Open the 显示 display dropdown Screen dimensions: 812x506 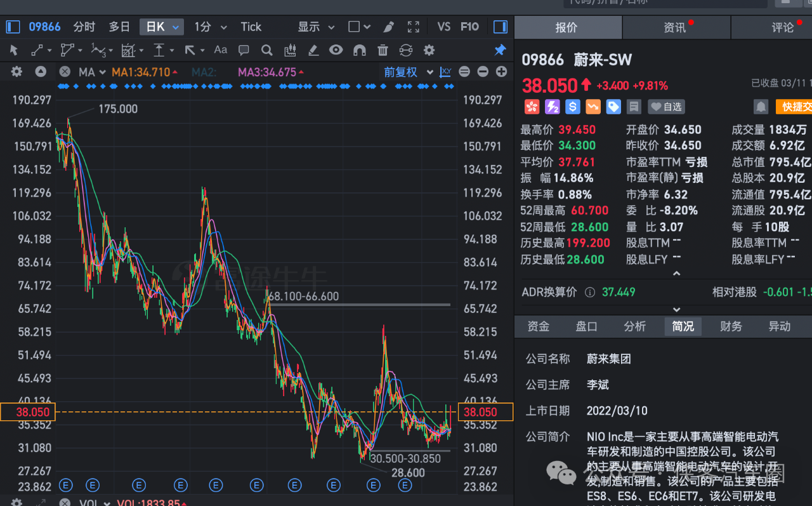(316, 27)
